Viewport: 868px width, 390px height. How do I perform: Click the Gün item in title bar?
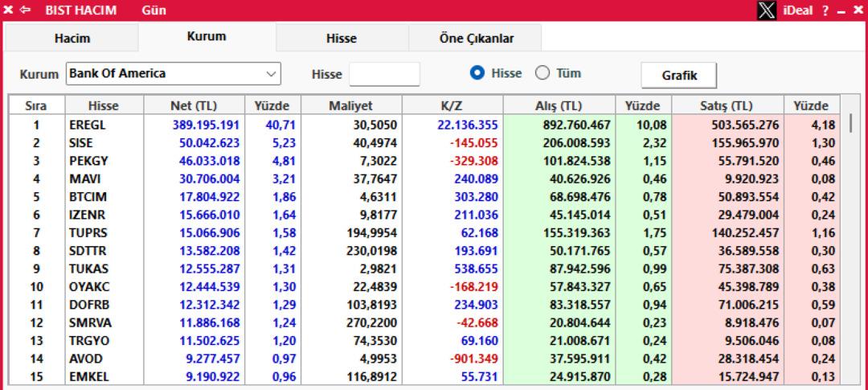click(154, 10)
